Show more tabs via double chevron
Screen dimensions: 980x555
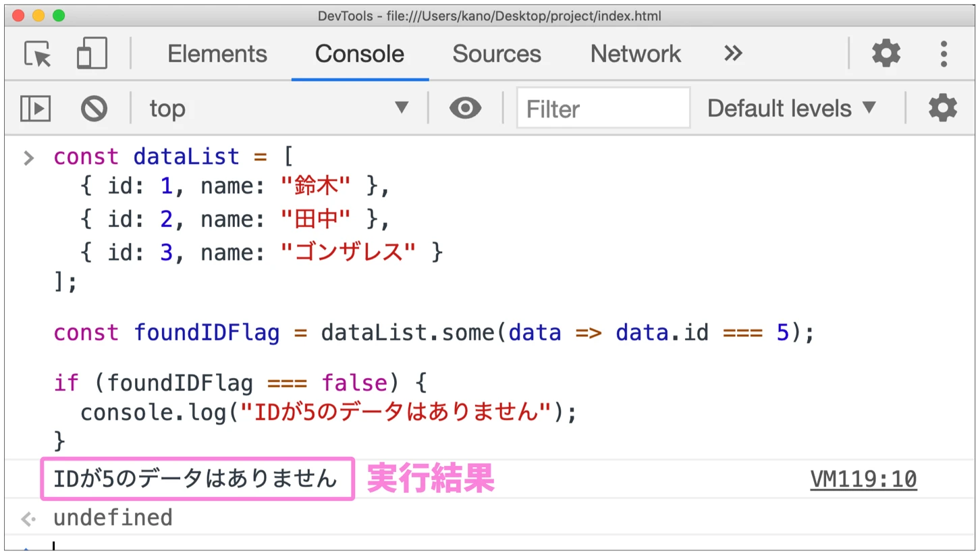(x=733, y=53)
